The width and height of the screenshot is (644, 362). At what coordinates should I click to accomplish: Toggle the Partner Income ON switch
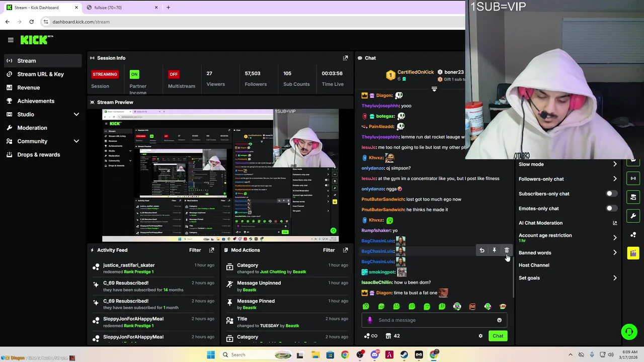[x=134, y=74]
